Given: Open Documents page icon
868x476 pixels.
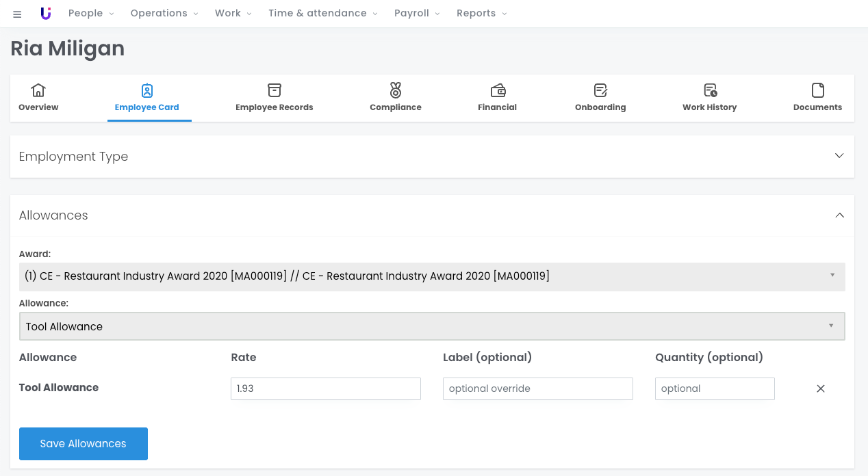Looking at the screenshot, I should (817, 90).
